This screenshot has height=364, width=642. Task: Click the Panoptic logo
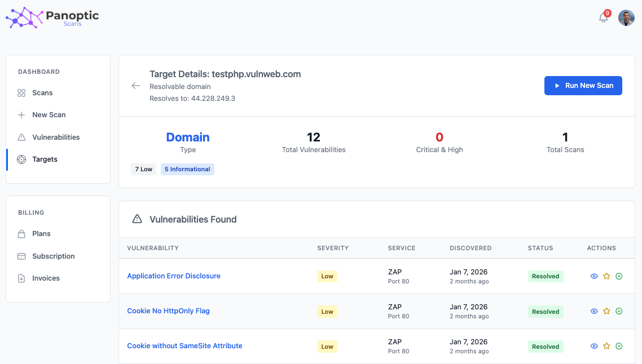[x=51, y=17]
